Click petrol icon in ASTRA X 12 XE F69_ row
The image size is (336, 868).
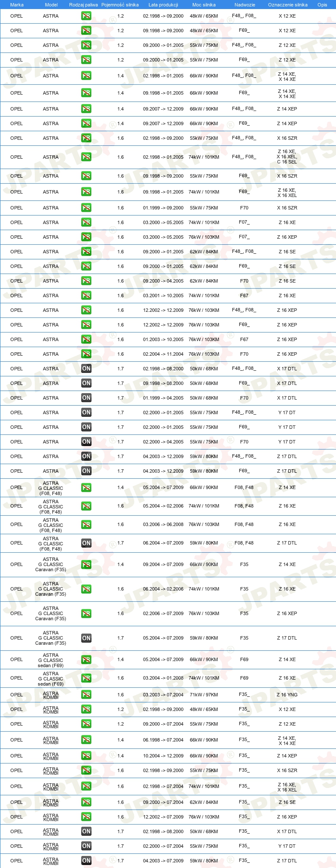point(86,31)
